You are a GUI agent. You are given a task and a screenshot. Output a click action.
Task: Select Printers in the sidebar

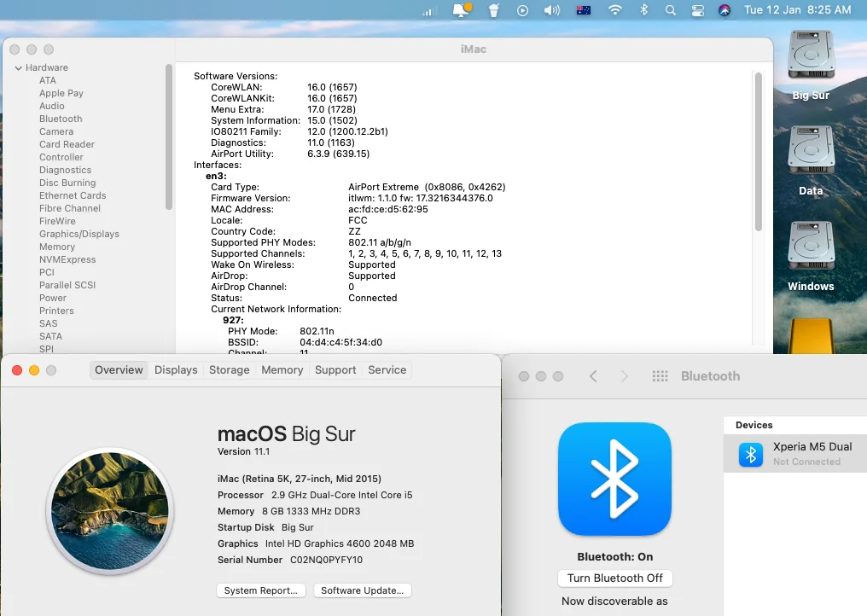click(x=56, y=311)
